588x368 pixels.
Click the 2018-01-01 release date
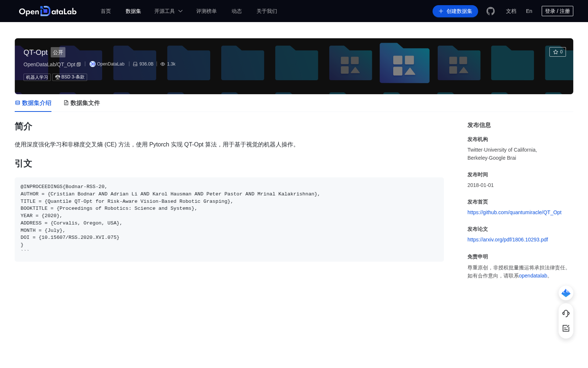481,185
